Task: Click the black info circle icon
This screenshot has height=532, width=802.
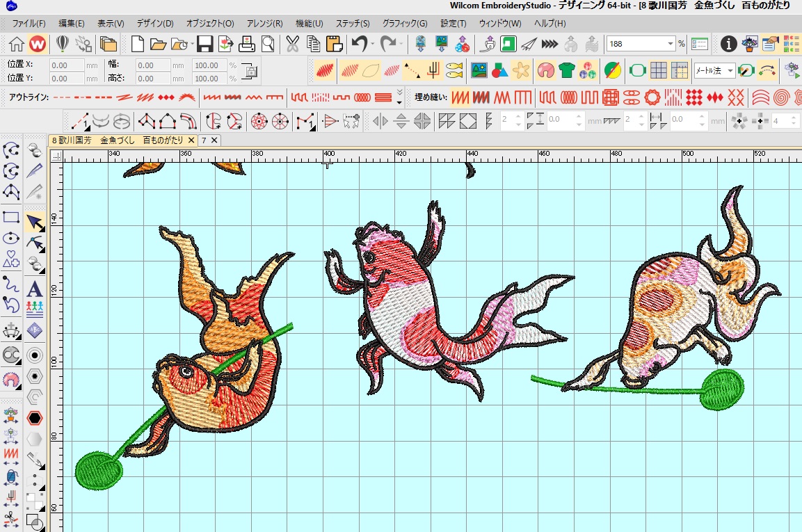Action: pyautogui.click(x=728, y=44)
